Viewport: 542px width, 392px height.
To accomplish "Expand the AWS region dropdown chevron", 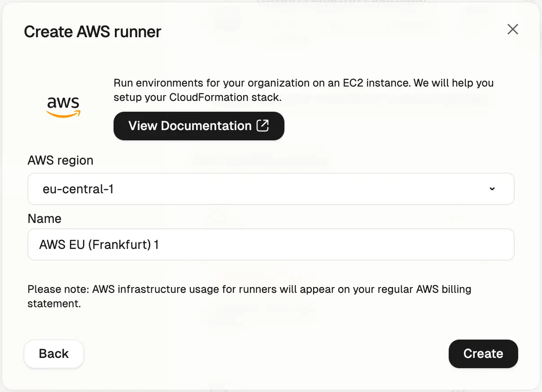I will click(x=492, y=189).
